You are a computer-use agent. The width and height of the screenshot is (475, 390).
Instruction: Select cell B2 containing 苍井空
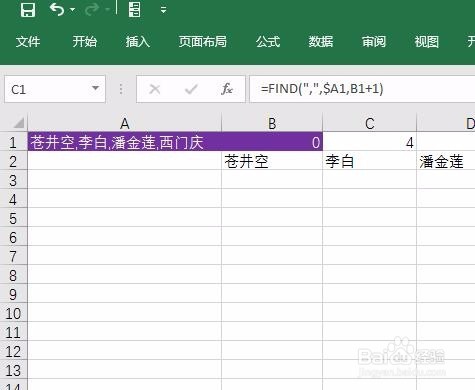(272, 161)
